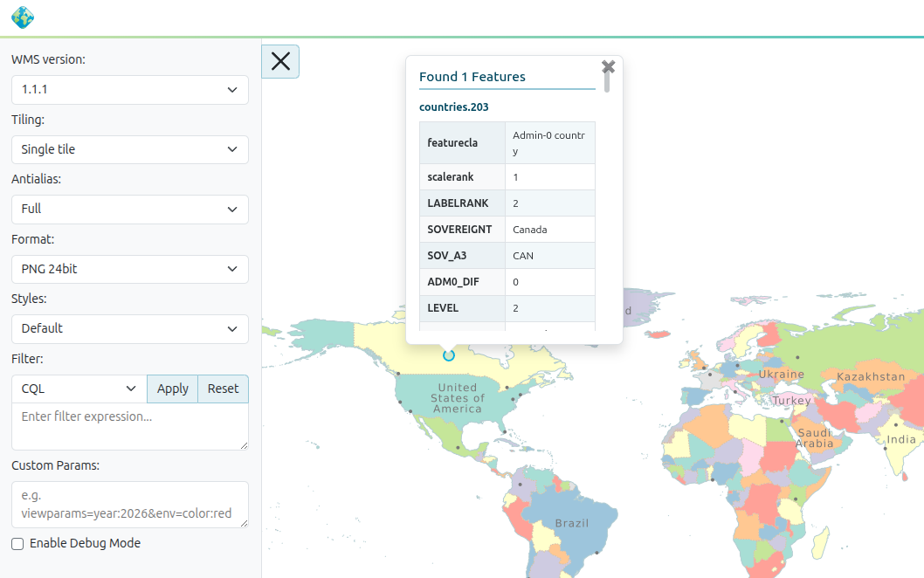Click the United States of America on map
The image size is (924, 578).
[x=457, y=398]
